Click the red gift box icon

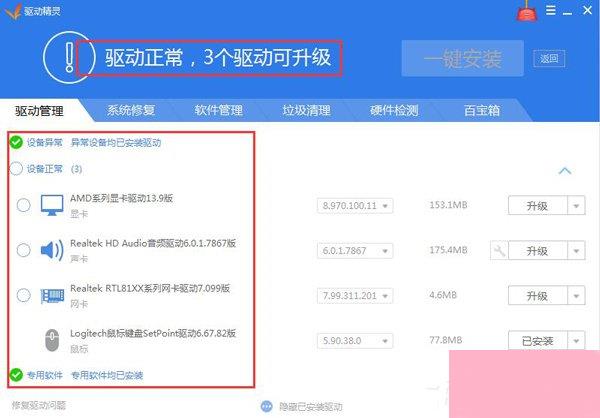click(x=527, y=11)
